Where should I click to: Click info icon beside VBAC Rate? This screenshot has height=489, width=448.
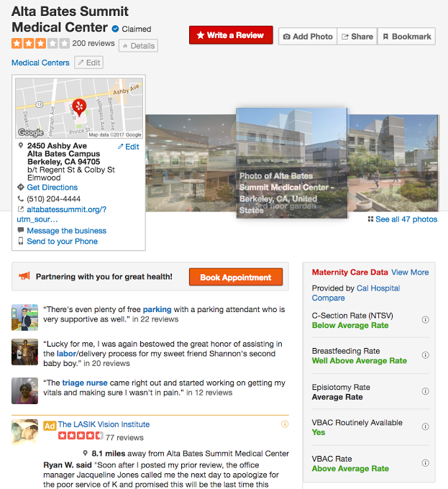[425, 463]
